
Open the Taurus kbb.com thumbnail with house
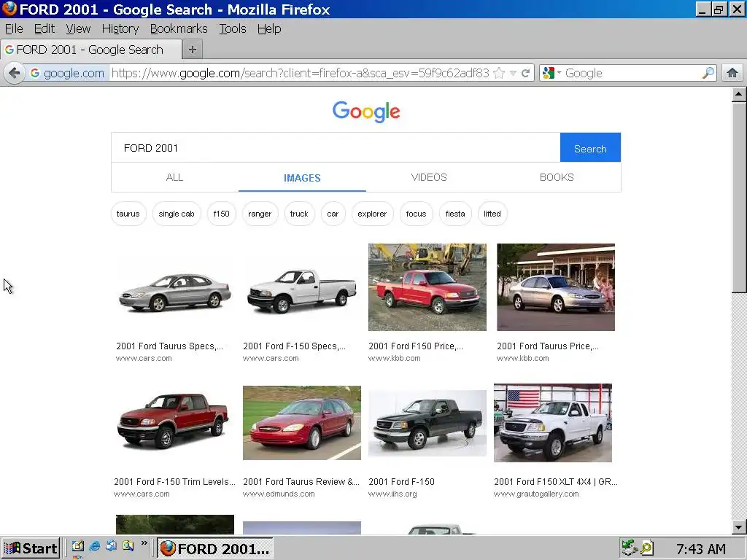point(555,287)
